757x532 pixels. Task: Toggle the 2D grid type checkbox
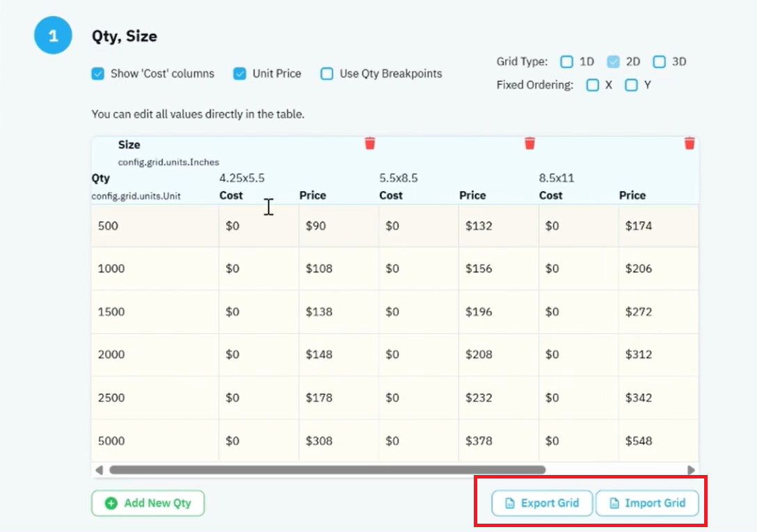click(613, 62)
